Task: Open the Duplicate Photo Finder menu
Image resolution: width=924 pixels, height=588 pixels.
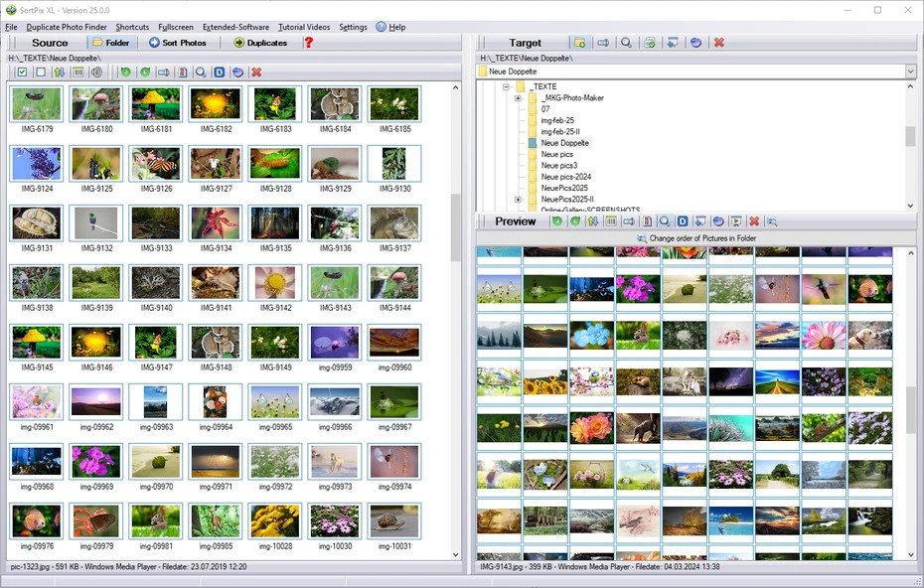Action: point(67,27)
